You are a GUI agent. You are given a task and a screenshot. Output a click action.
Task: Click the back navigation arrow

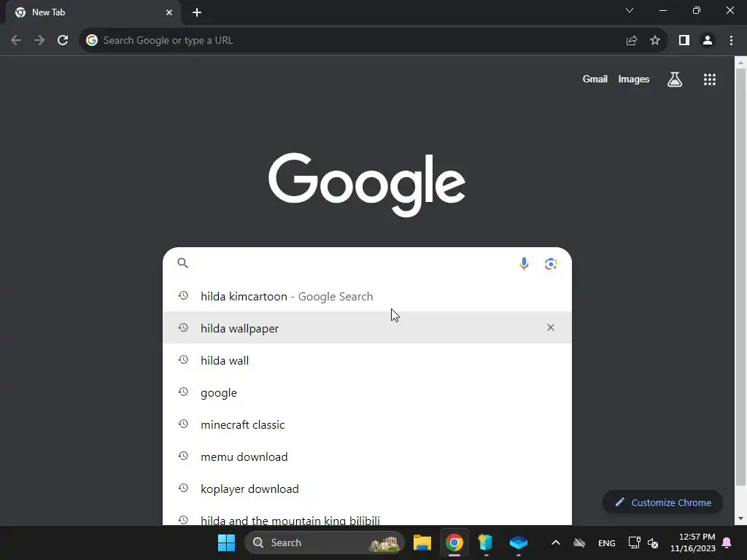(16, 41)
